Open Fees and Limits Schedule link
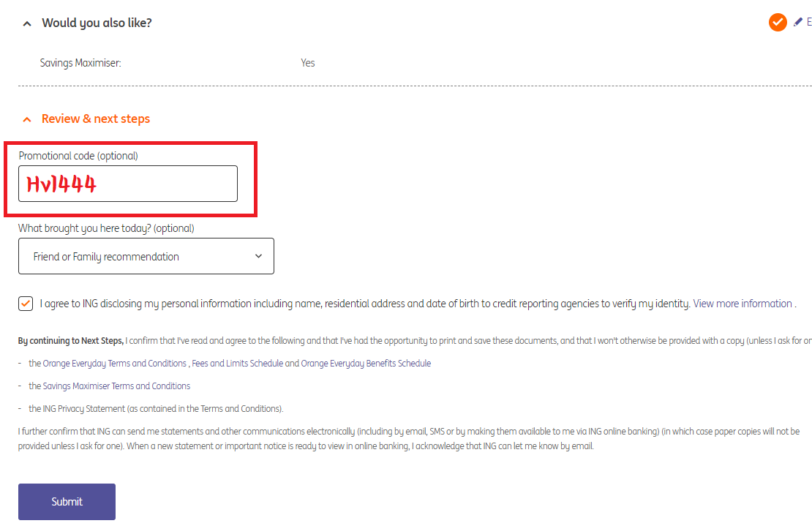Image resolution: width=812 pixels, height=526 pixels. coord(237,364)
